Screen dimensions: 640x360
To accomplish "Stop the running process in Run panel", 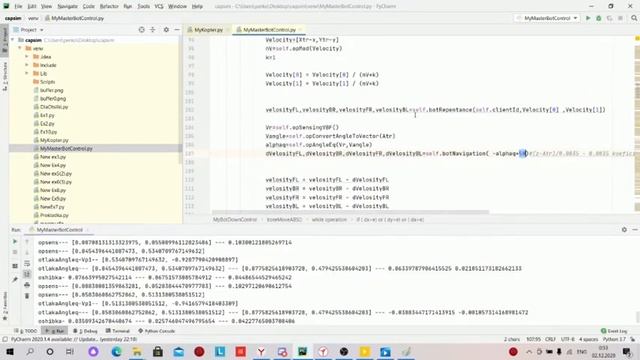I will click(15, 252).
